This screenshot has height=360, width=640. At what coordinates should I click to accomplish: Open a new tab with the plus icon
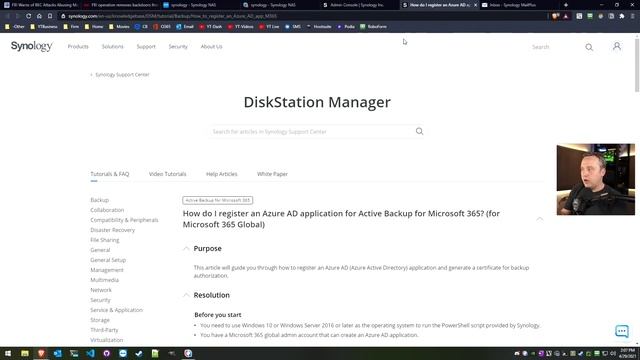tap(566, 5)
